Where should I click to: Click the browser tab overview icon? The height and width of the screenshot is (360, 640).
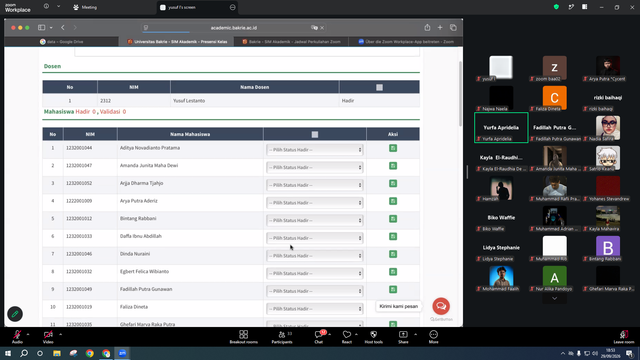(453, 27)
